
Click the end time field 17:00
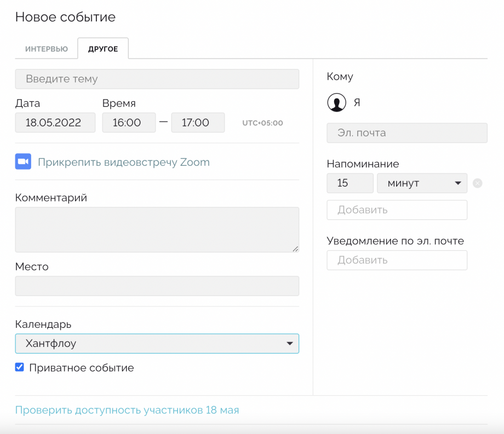198,122
